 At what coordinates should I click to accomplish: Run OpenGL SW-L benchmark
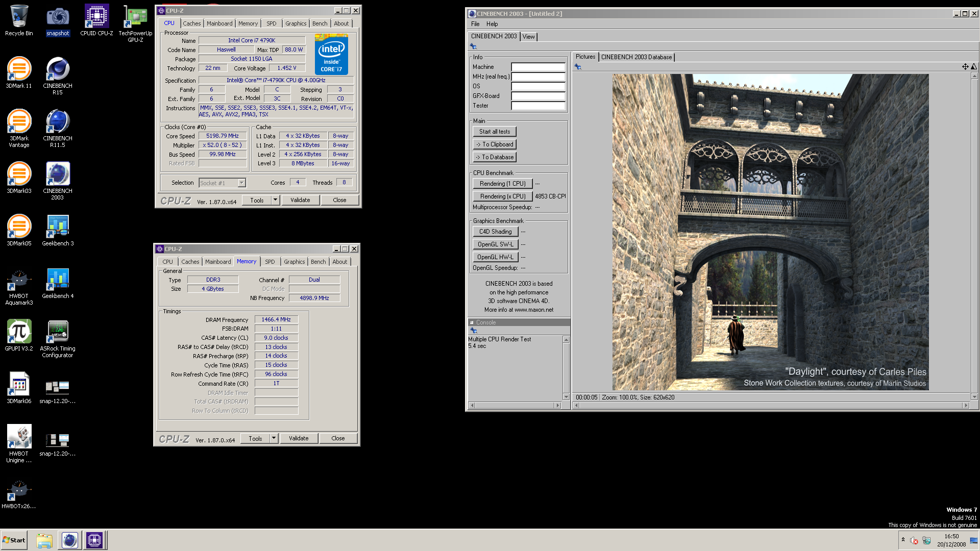tap(496, 244)
